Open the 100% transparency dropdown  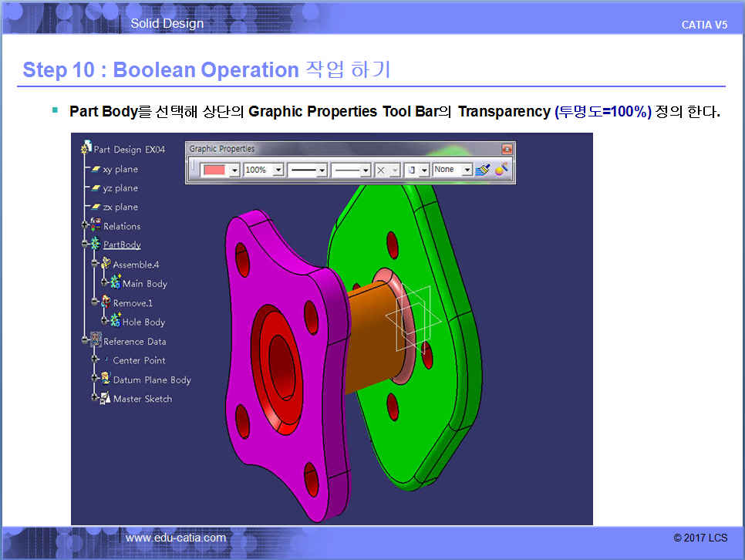tap(278, 170)
